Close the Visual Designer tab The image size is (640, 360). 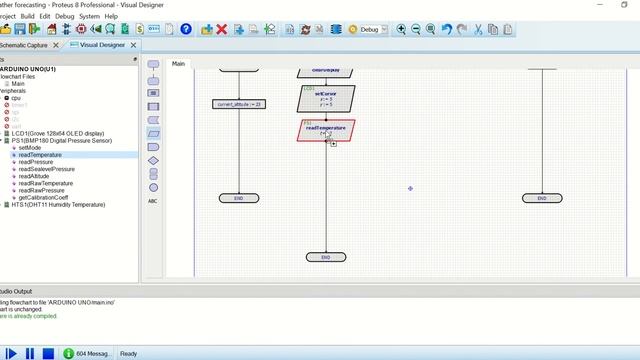click(133, 45)
